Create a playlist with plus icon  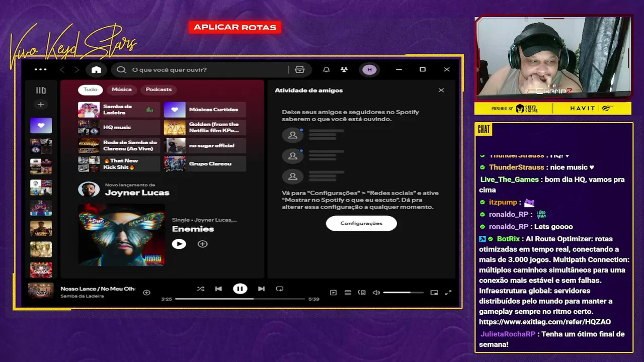coord(41,105)
